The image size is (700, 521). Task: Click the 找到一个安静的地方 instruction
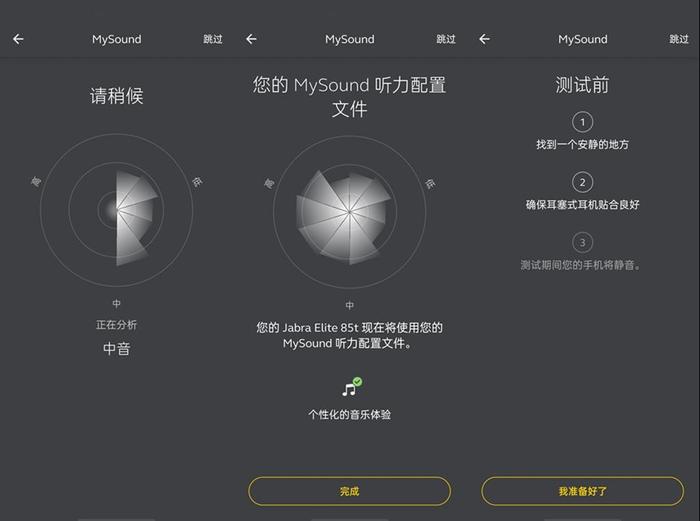(x=582, y=144)
